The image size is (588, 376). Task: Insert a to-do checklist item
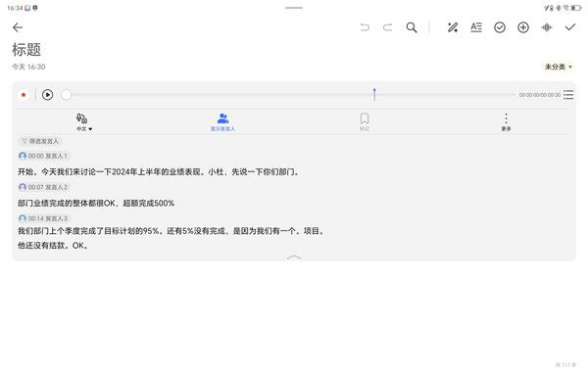tap(500, 27)
